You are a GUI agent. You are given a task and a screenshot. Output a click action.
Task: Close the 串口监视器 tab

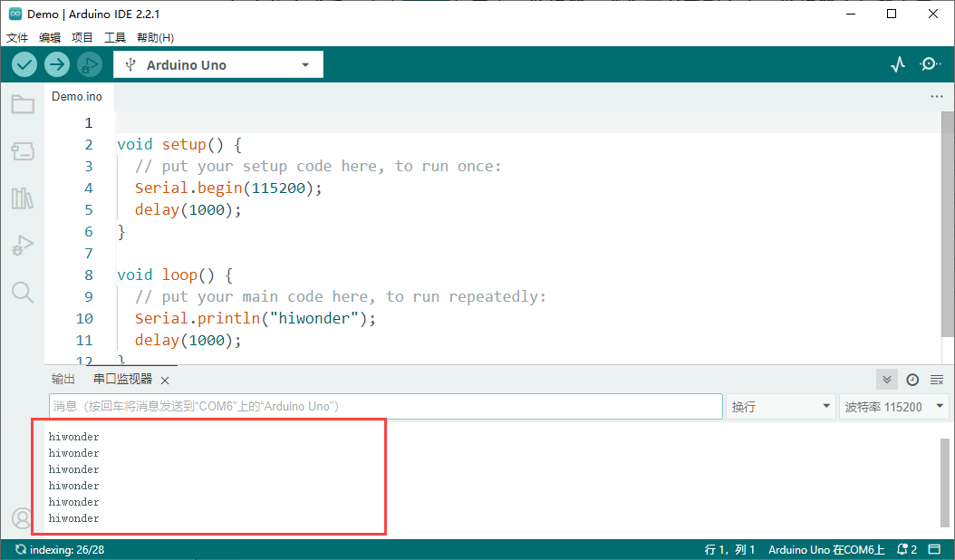[x=165, y=381]
